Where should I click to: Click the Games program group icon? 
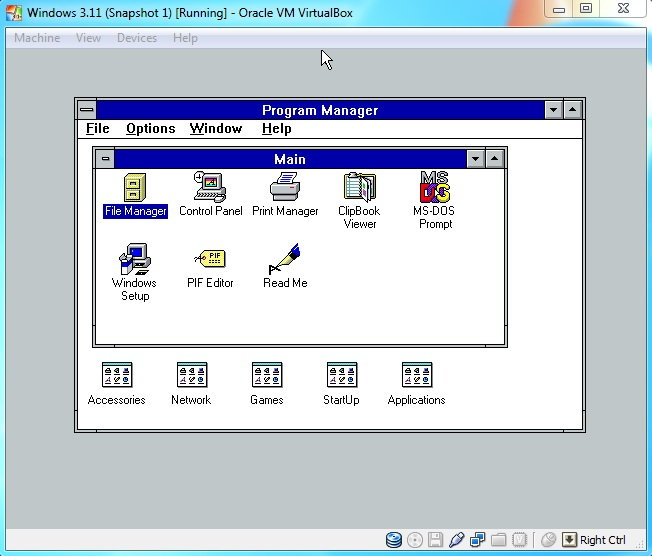point(266,376)
